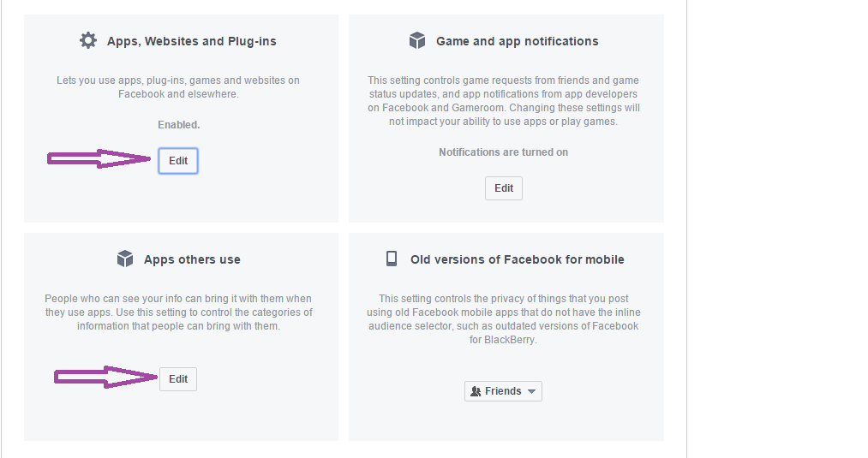Click the mobile phone icon for old Facebook versions

point(392,259)
